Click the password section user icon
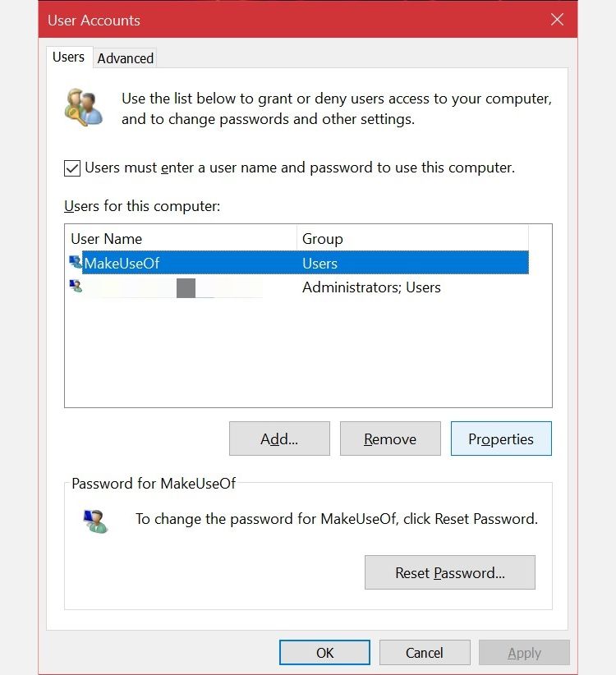The height and width of the screenshot is (675, 616). 94,521
